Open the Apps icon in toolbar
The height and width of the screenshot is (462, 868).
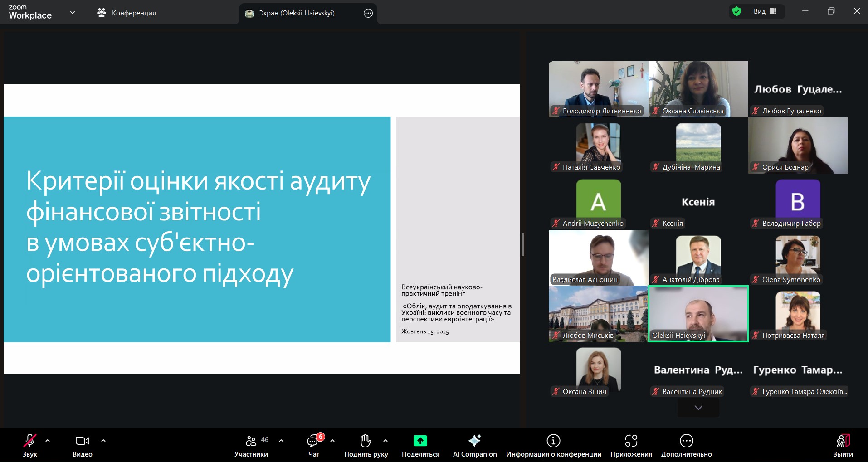[631, 441]
